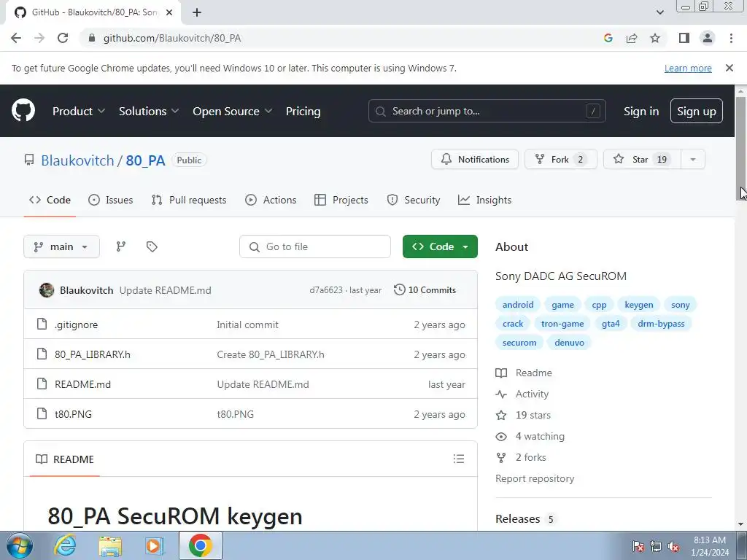Click the share page icon in address bar
Image resolution: width=747 pixels, height=560 pixels.
point(632,38)
